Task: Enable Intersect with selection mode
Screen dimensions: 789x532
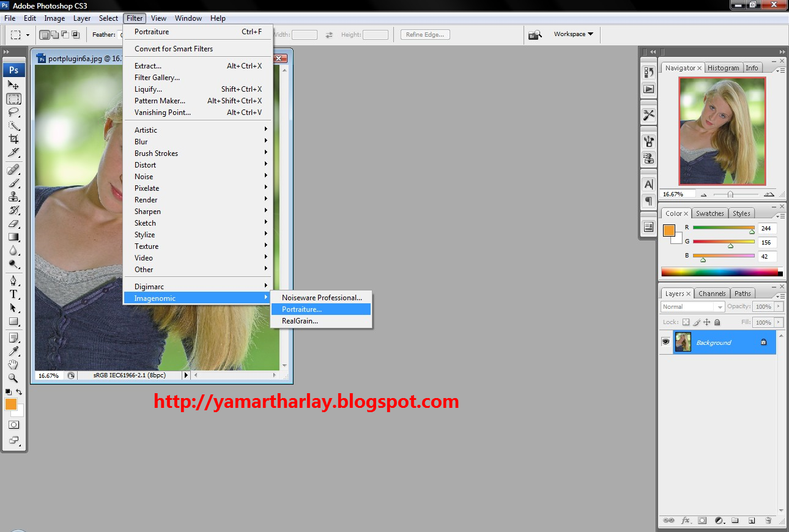Action: pyautogui.click(x=75, y=35)
